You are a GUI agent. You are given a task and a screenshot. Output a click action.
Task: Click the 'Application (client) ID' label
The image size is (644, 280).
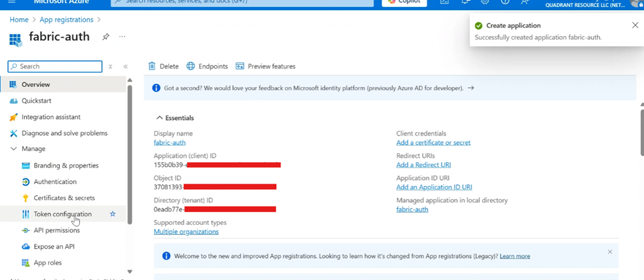[185, 156]
